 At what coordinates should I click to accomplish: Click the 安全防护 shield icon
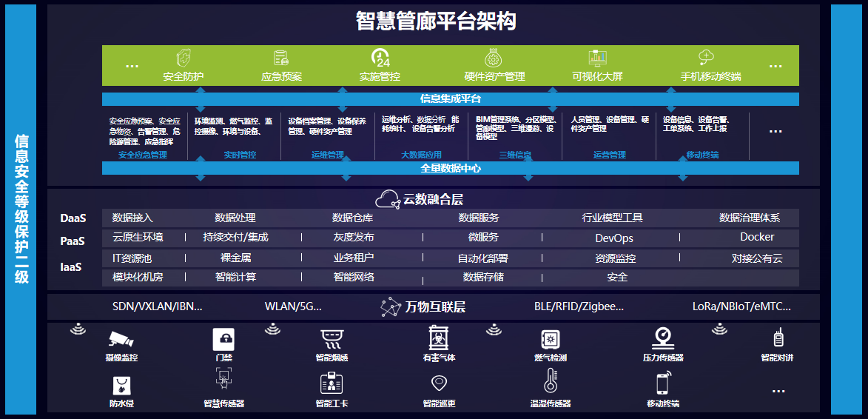coord(184,58)
